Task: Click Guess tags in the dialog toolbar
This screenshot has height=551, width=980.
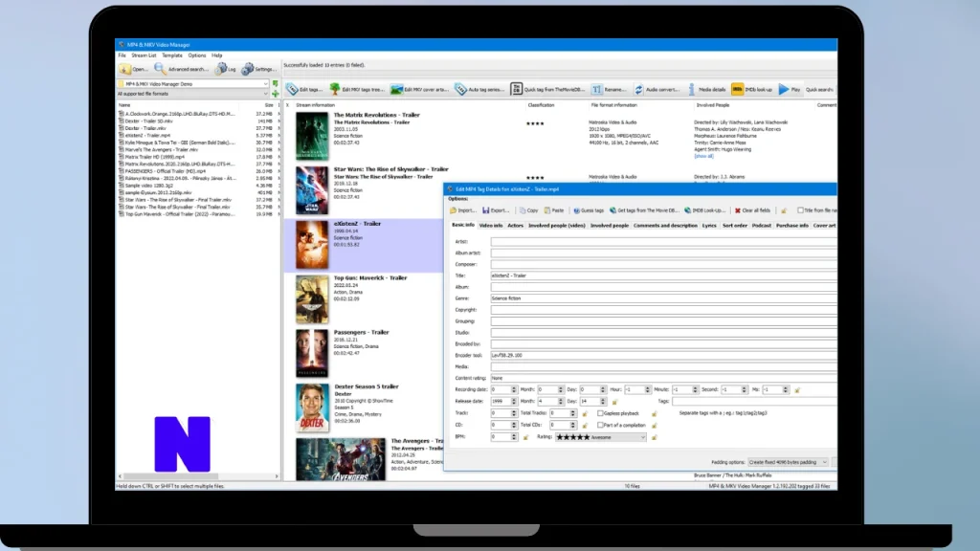Action: [x=589, y=210]
